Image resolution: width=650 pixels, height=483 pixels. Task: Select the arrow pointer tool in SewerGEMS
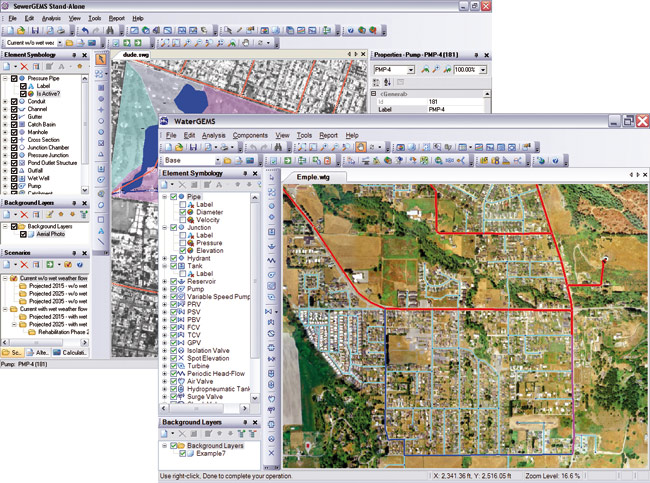[101, 59]
